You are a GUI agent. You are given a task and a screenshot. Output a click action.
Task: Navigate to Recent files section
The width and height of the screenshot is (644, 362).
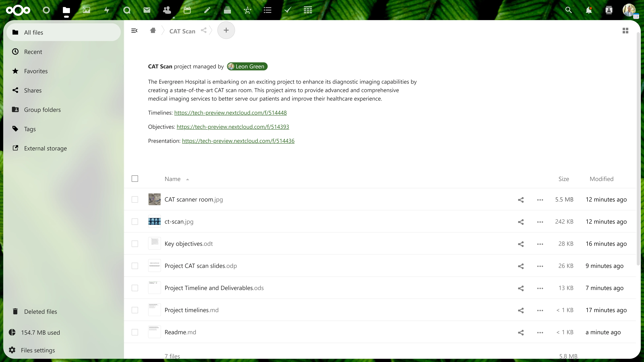click(33, 52)
